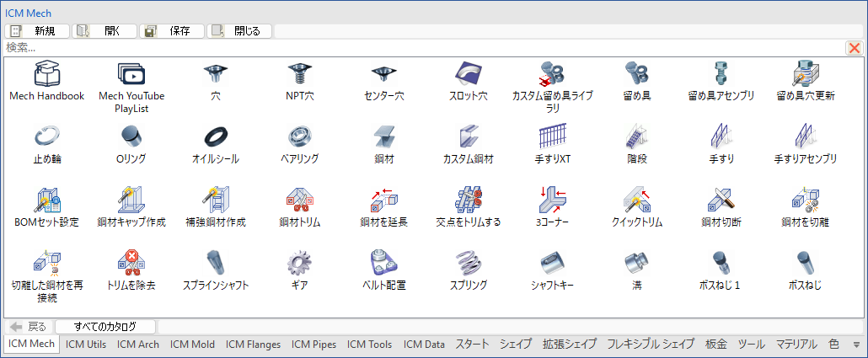The image size is (868, 358).
Task: Select the ボスねじ 1 tool
Action: pos(721,263)
